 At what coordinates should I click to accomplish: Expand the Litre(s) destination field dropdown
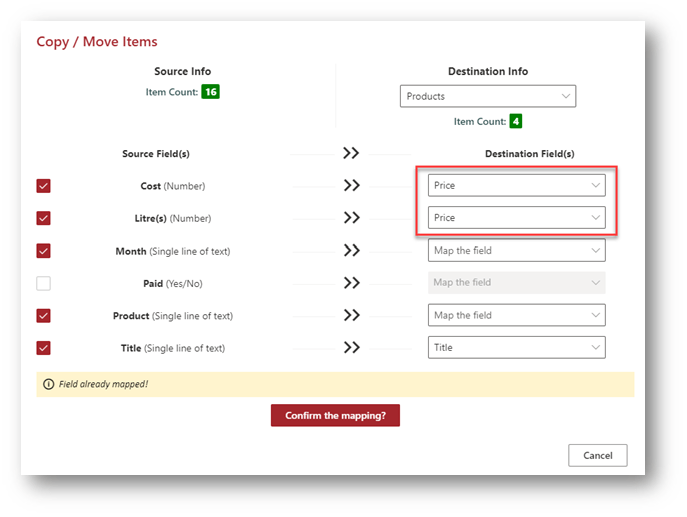click(x=516, y=218)
